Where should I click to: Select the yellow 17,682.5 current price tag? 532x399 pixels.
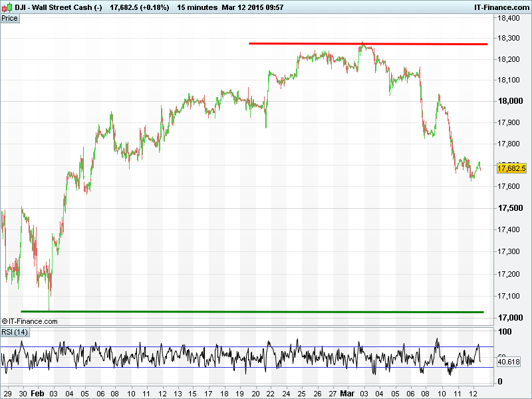[x=511, y=168]
